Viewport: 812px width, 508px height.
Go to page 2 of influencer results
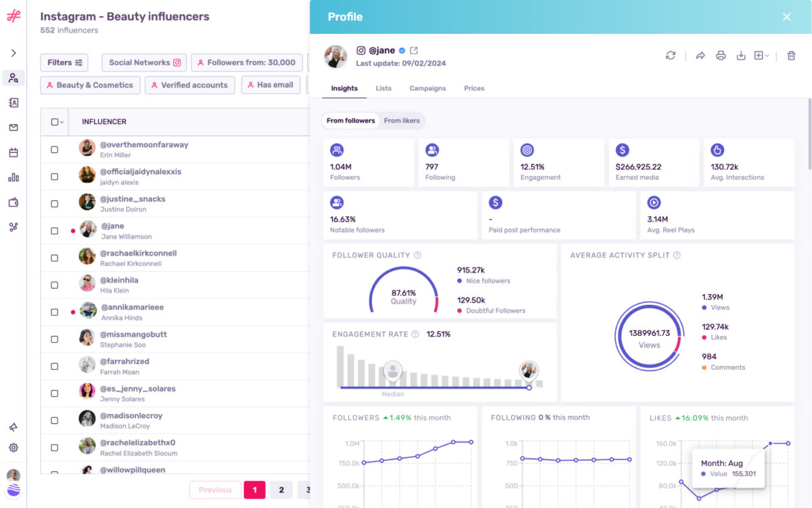point(281,489)
